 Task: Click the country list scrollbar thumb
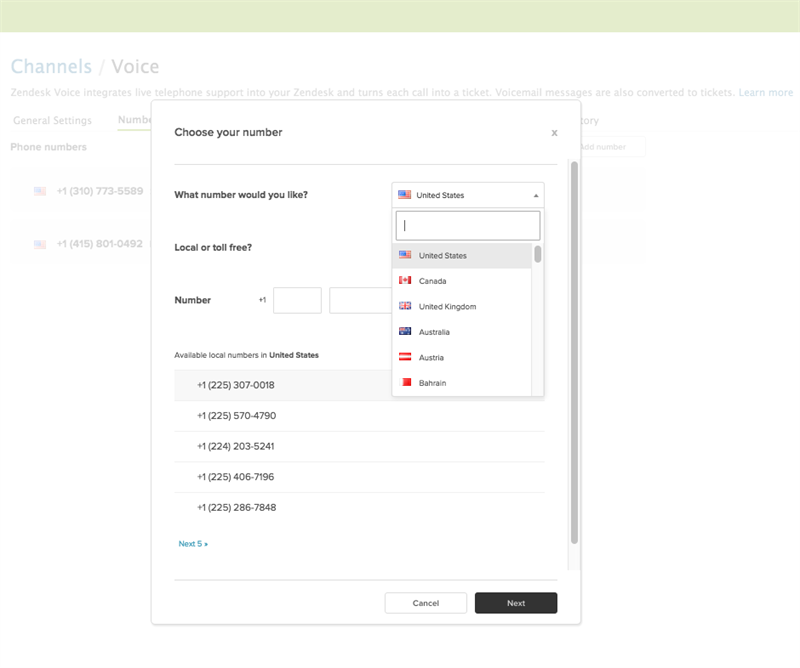(538, 254)
